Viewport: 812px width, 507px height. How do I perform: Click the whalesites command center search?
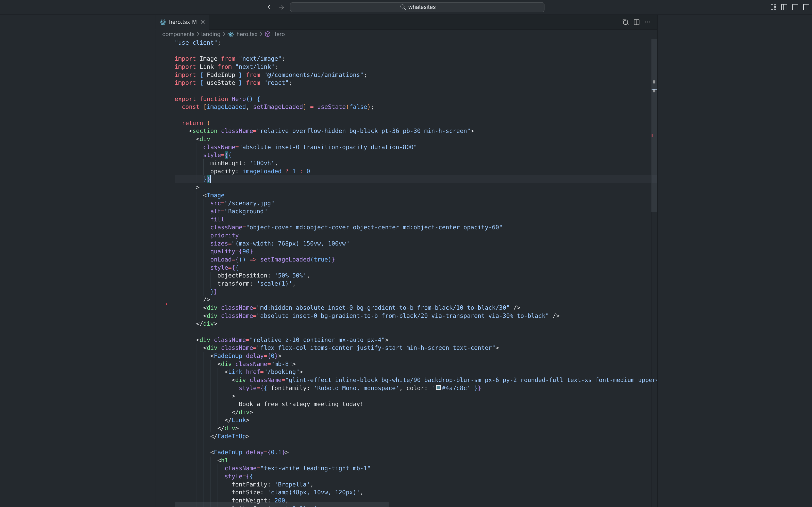click(417, 7)
